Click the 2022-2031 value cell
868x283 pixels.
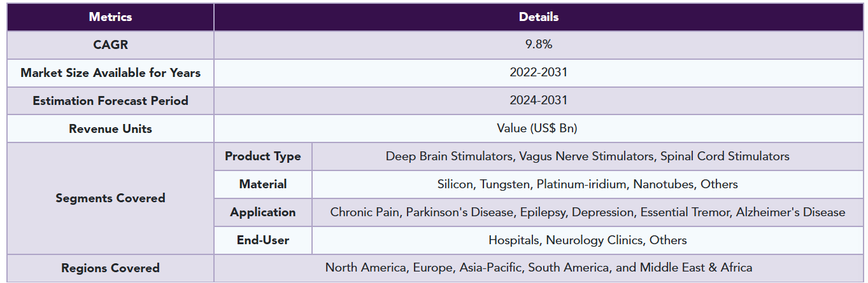tap(539, 72)
